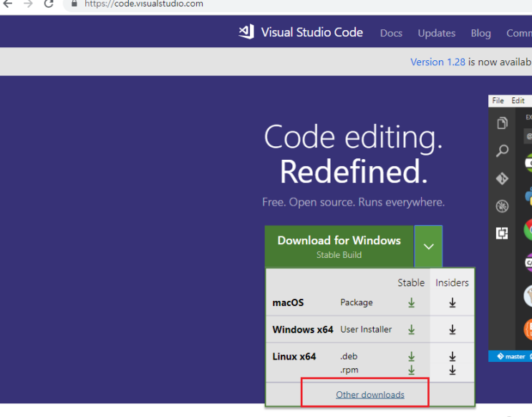Image resolution: width=532 pixels, height=417 pixels.
Task: Click Download for Windows Stable Build button
Action: click(339, 246)
